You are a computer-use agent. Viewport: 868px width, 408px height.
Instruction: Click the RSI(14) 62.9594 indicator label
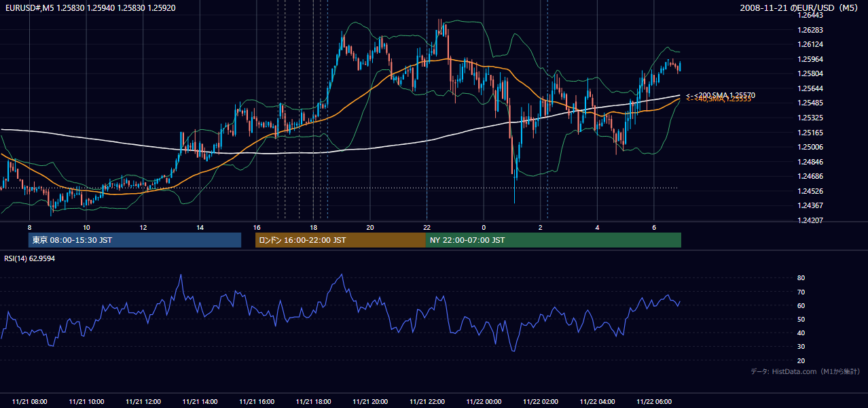coord(30,258)
